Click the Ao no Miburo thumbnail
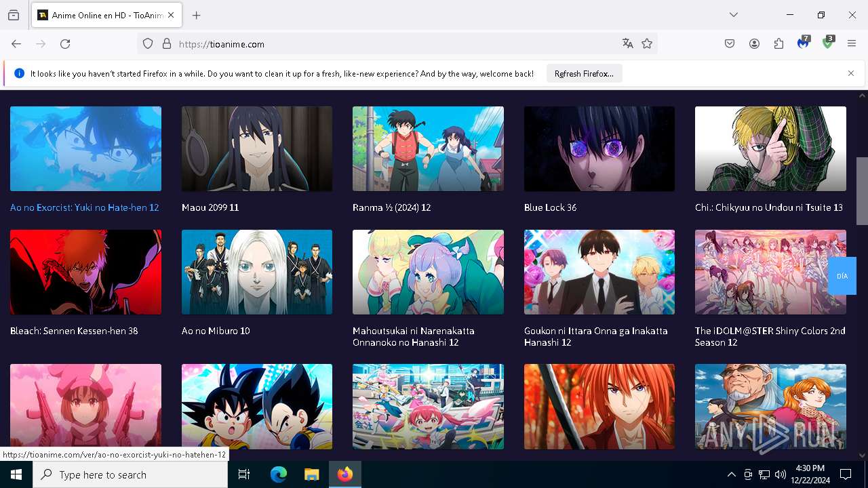868x488 pixels. coord(257,272)
